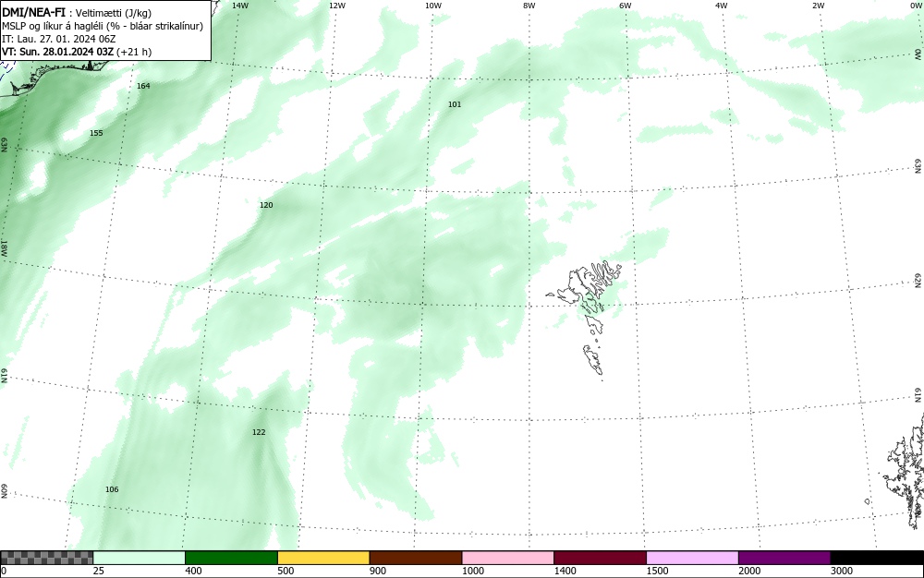
Task: Click the VT: Sun. 28.01.2024 03Z line
Action: click(77, 52)
